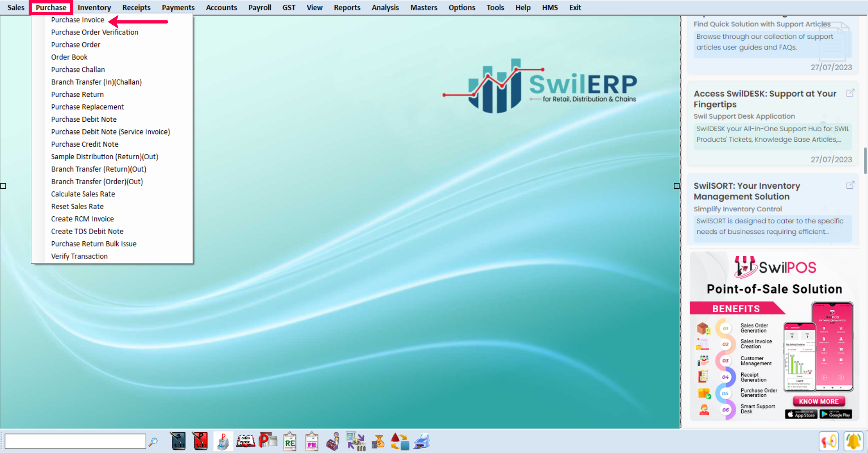
Task: Click Exit in the menu bar
Action: pos(575,7)
